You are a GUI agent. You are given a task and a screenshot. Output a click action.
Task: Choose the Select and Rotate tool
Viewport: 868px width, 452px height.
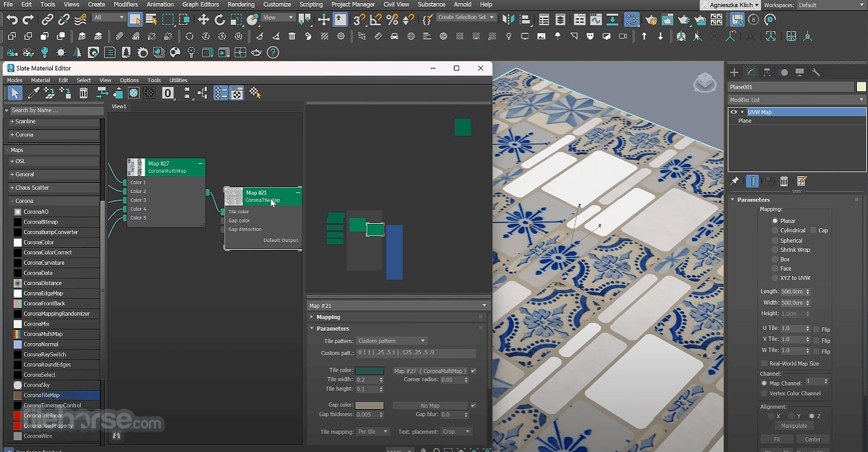pos(220,20)
